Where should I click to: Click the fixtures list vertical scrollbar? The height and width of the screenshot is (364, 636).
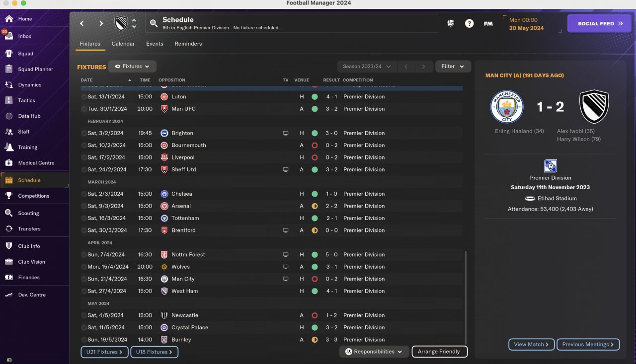(466, 296)
